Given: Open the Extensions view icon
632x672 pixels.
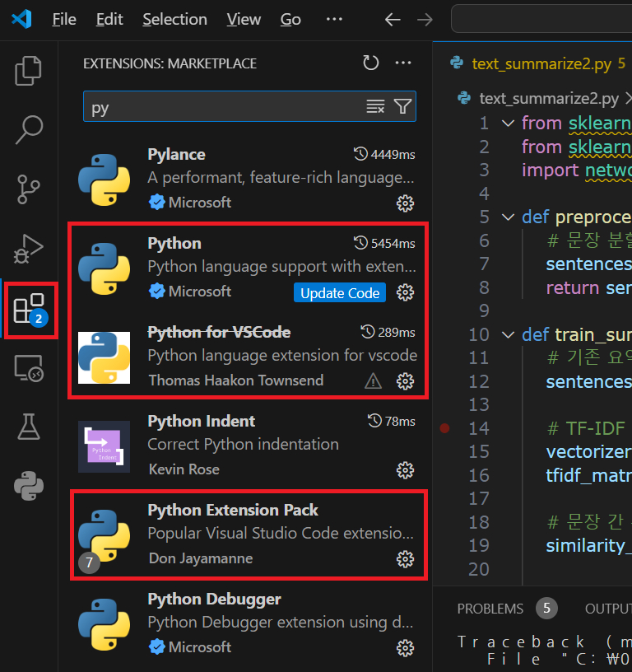Looking at the screenshot, I should click(28, 309).
